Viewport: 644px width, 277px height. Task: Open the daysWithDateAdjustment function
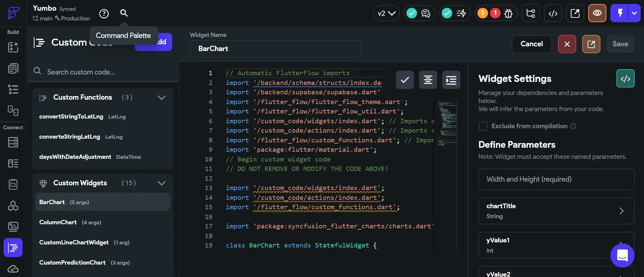click(103, 157)
